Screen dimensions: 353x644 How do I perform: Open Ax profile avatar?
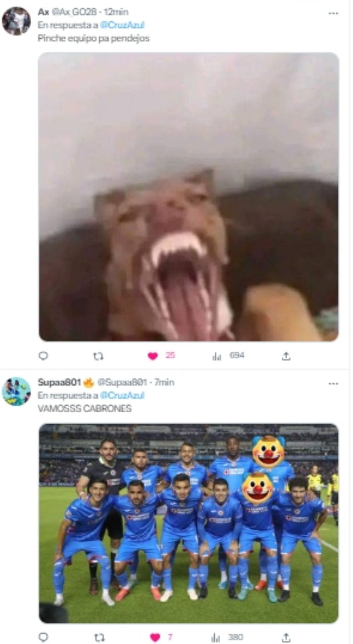[16, 21]
